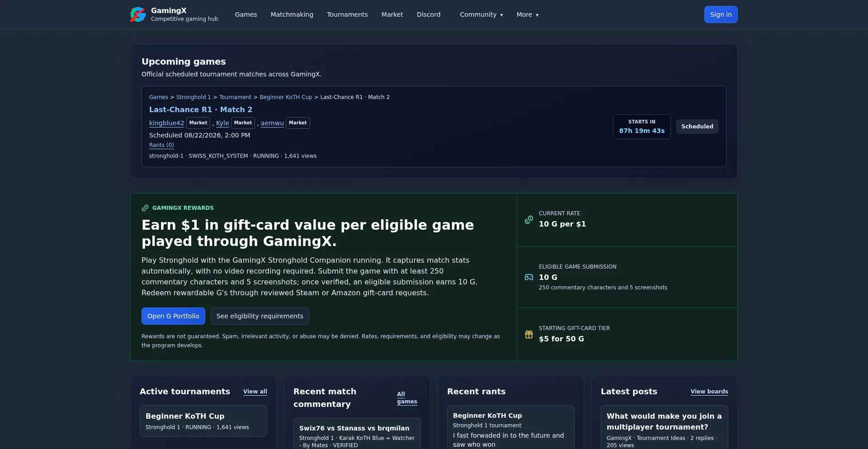Viewport: 868px width, 449px height.
Task: Click All games commentary link
Action: click(407, 398)
